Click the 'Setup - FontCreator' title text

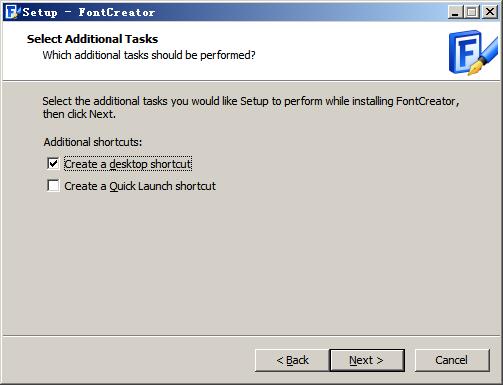click(x=89, y=13)
